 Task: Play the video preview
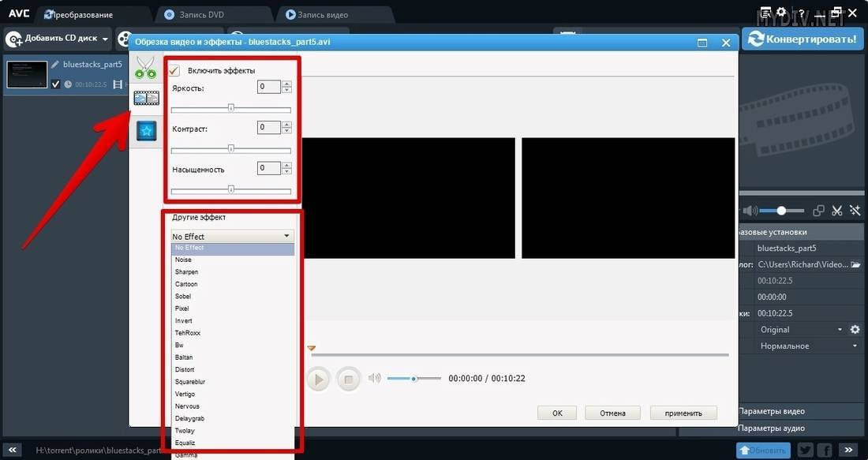[318, 380]
